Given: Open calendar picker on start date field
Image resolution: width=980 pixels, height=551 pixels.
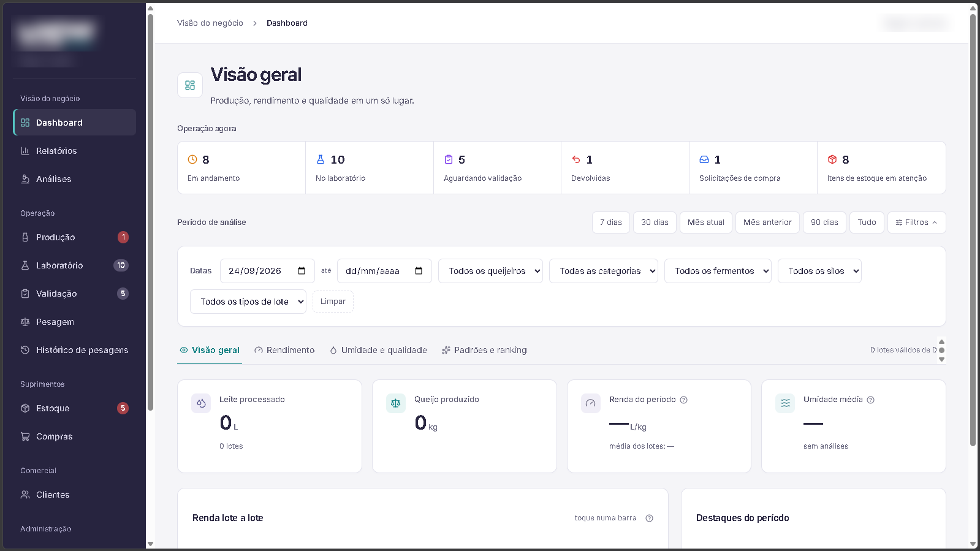Looking at the screenshot, I should 302,271.
